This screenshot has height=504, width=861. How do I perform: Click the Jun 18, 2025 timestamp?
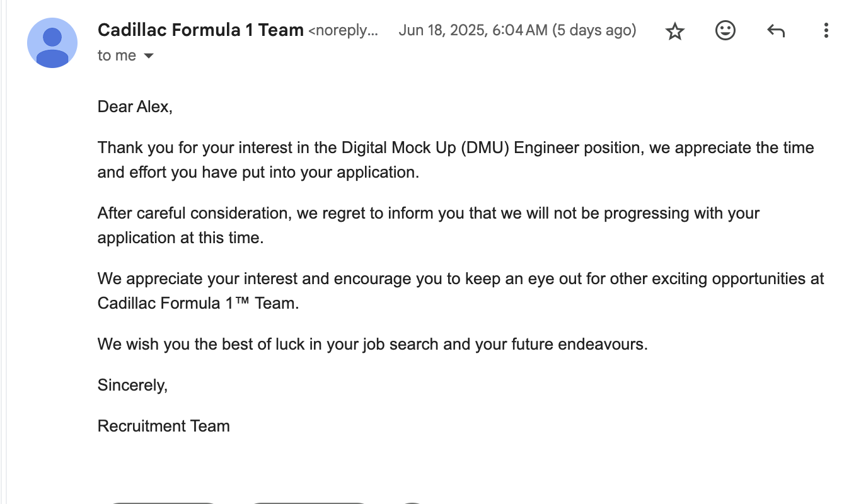[473, 30]
